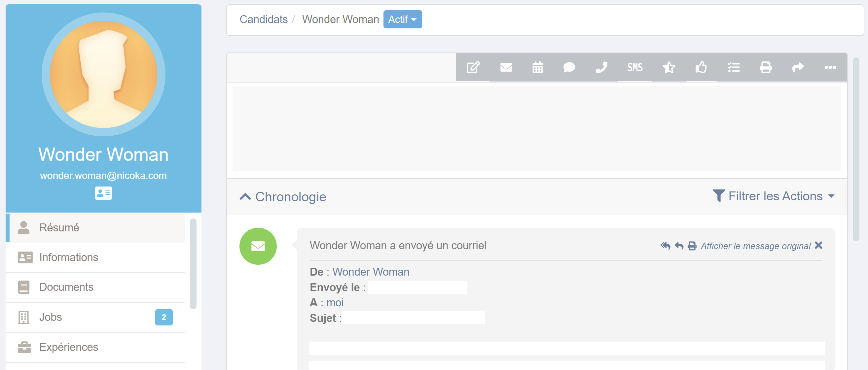Send an SMS via toolbar
Screen dimensions: 868x370
pos(635,67)
